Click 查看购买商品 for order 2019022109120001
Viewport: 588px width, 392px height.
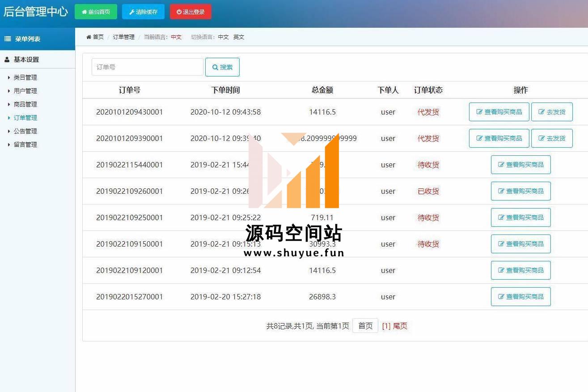pyautogui.click(x=521, y=270)
